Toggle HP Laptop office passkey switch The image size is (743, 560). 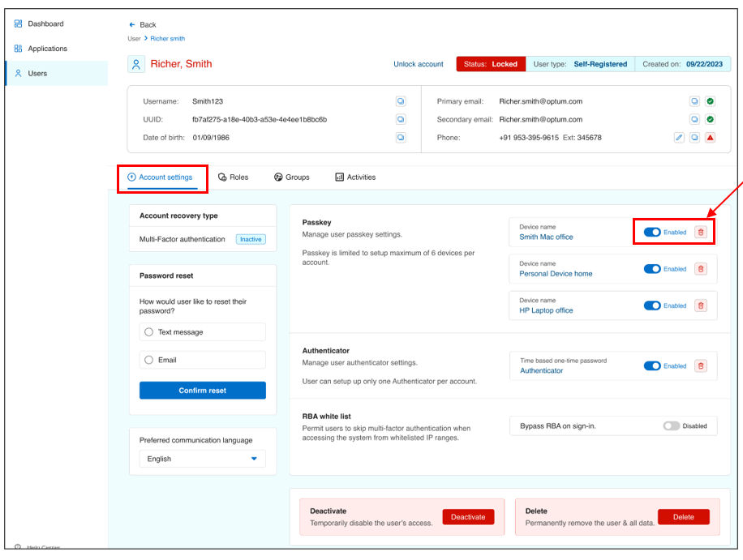click(x=652, y=306)
